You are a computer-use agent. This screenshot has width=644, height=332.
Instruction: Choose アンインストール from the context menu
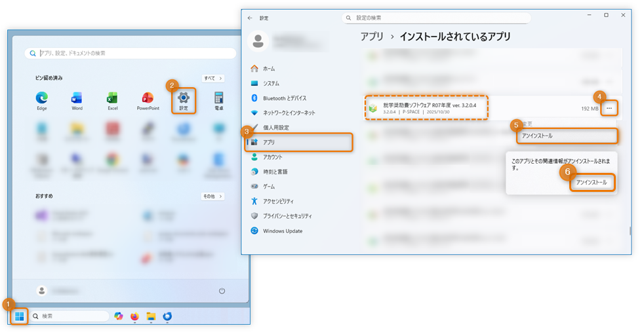tap(567, 136)
